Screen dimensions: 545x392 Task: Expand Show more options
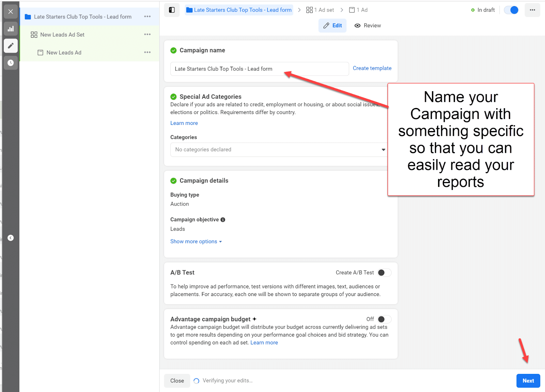click(196, 242)
